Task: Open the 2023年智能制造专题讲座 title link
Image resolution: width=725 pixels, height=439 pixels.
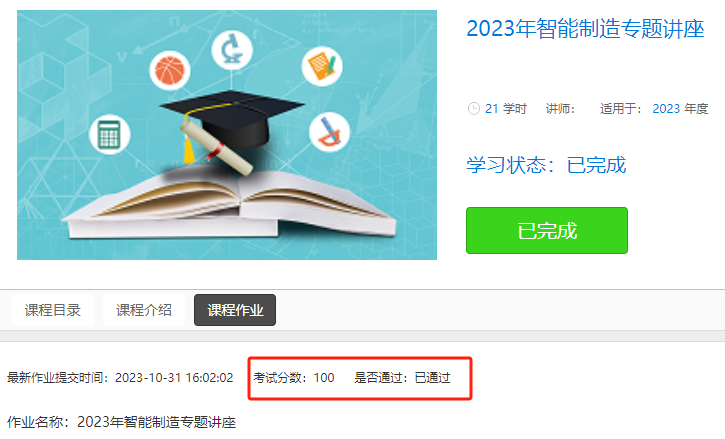Action: click(585, 29)
